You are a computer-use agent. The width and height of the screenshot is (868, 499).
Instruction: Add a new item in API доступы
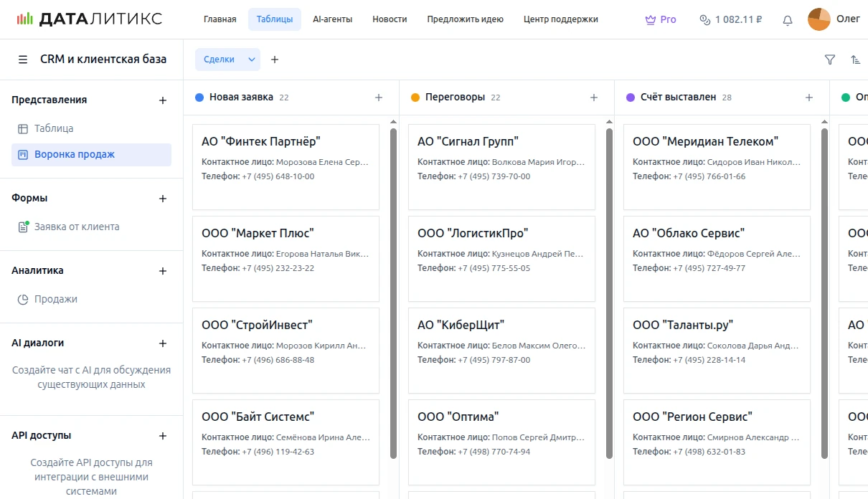click(x=163, y=436)
